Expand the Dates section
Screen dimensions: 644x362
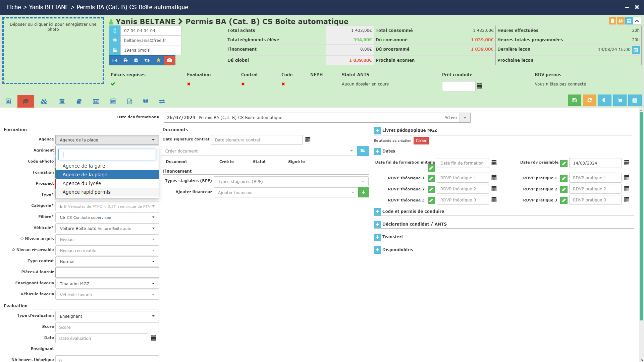coord(377,151)
